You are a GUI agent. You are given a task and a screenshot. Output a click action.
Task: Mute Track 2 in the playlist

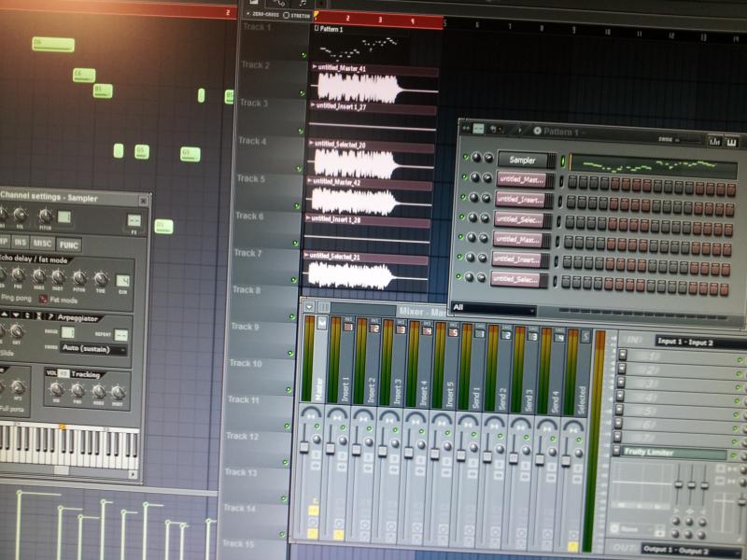tap(302, 92)
